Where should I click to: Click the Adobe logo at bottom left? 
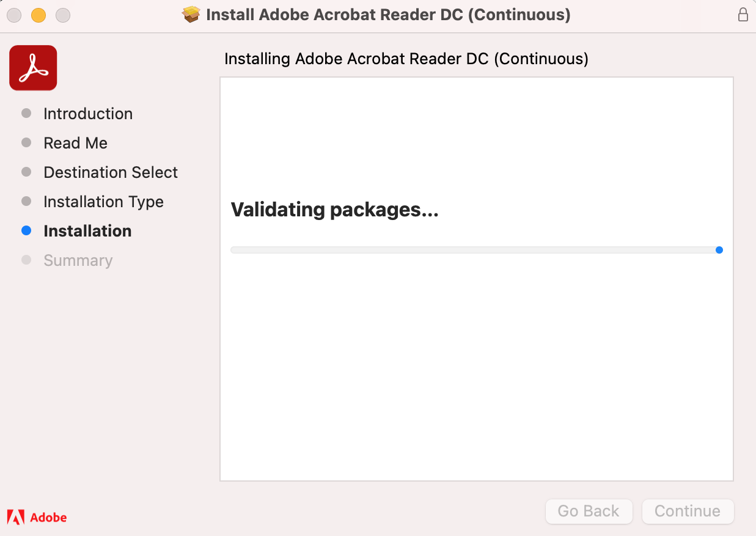tap(37, 517)
